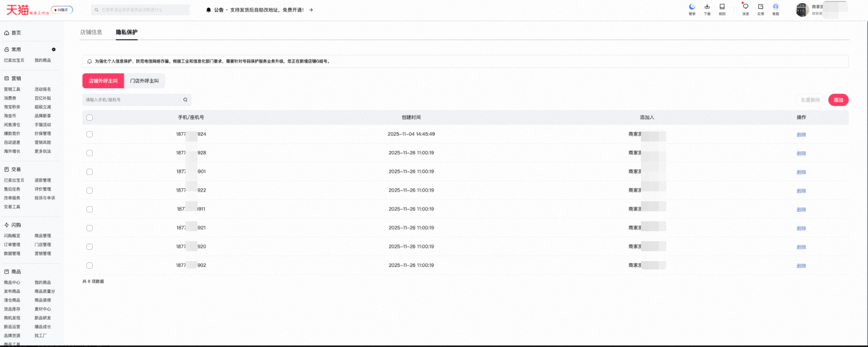Expand announcement with the arrow after 免费开通

(311, 10)
